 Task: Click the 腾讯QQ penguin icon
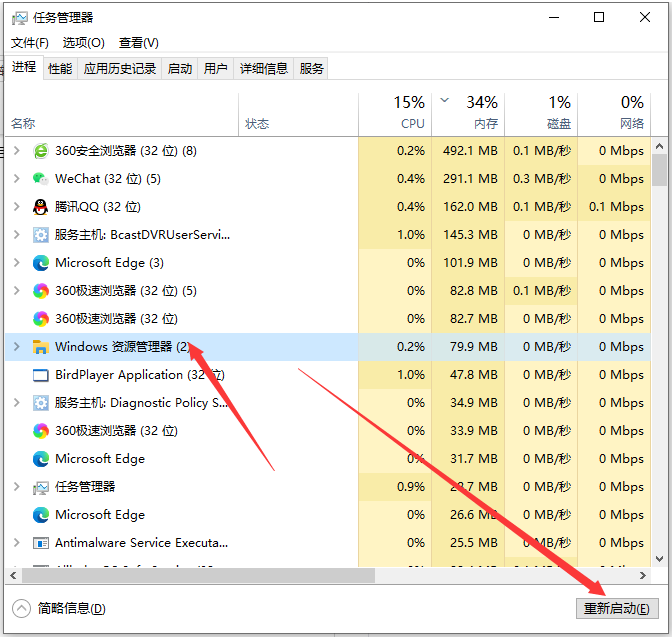[41, 207]
